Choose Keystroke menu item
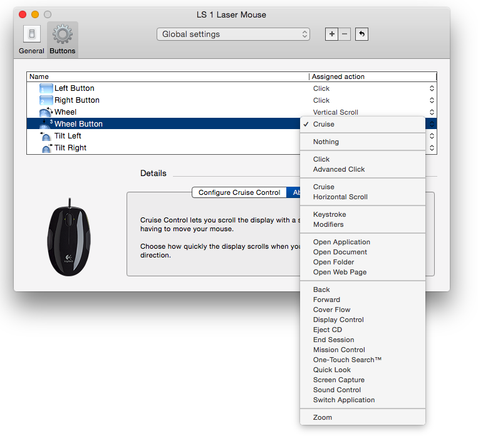The height and width of the screenshot is (448, 478). [x=363, y=214]
